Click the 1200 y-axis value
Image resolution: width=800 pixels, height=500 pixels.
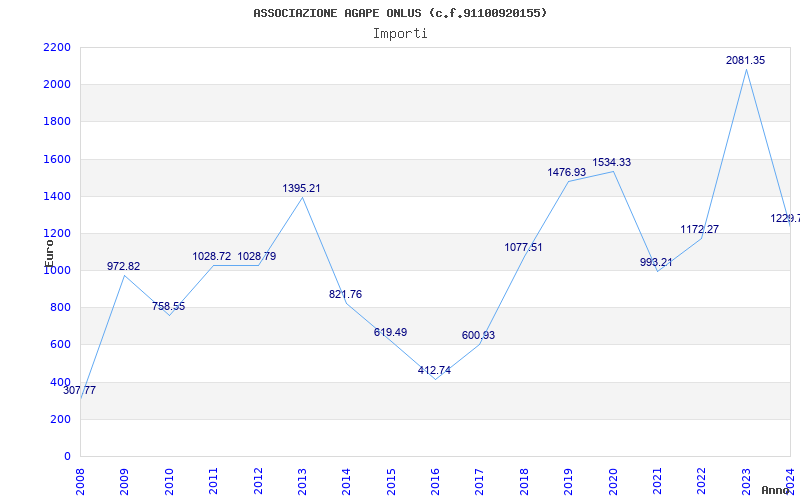57,234
